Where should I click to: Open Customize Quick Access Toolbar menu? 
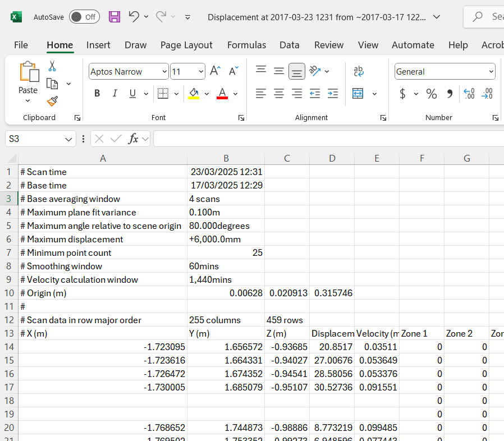point(187,17)
